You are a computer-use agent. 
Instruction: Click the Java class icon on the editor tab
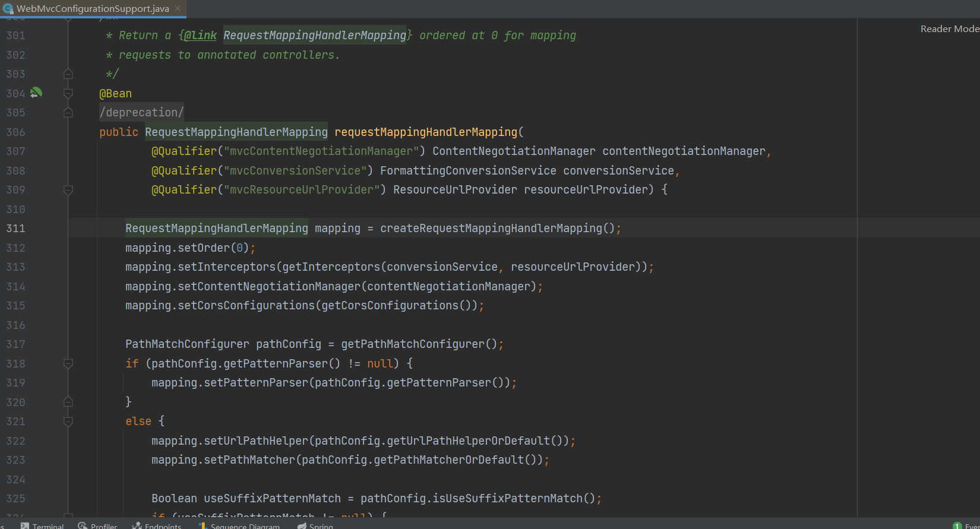click(x=8, y=8)
